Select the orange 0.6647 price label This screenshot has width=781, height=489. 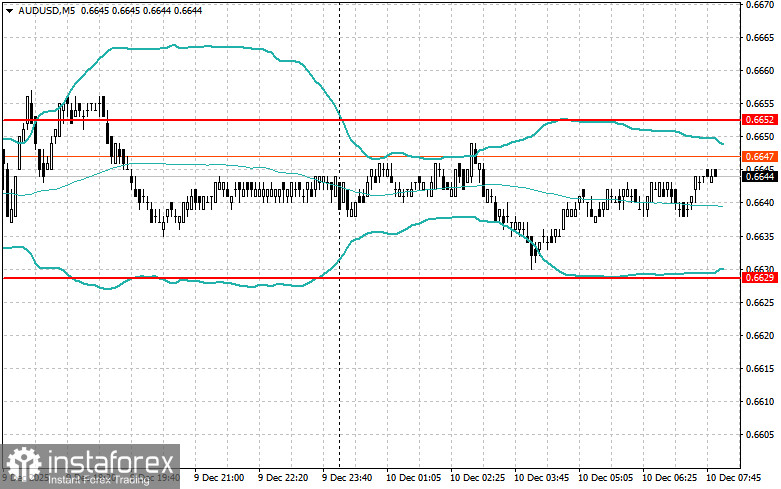760,156
